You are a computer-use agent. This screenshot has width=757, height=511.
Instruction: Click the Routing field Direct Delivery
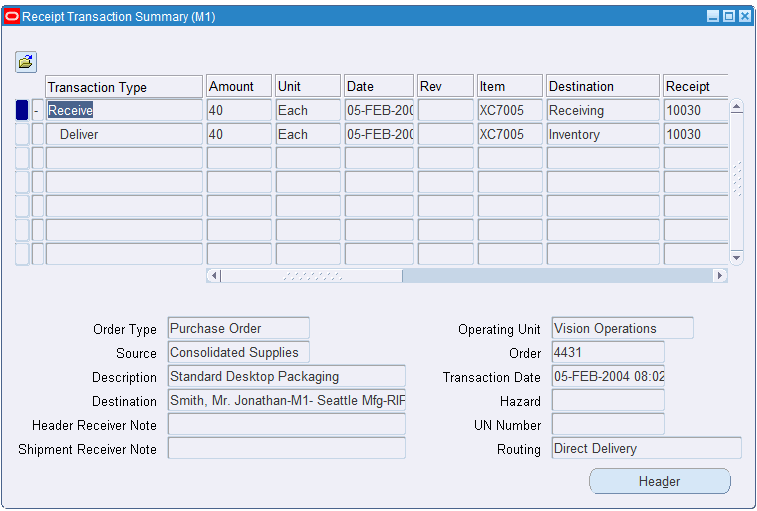tap(646, 449)
